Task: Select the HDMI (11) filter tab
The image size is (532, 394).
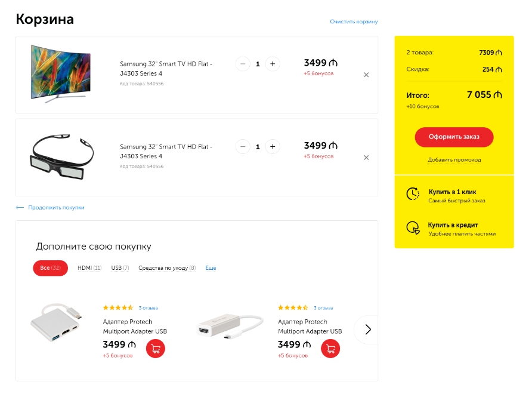Action: pos(89,268)
